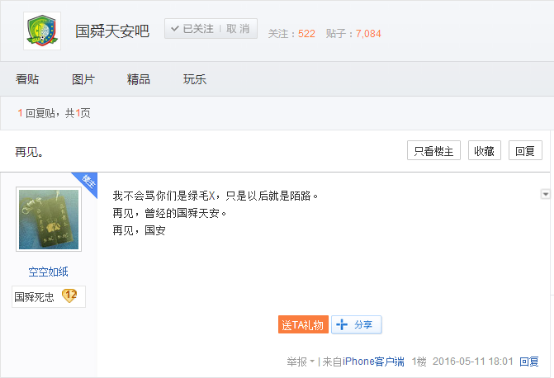
Task: Click the level 12 heart badge icon
Action: click(x=70, y=296)
